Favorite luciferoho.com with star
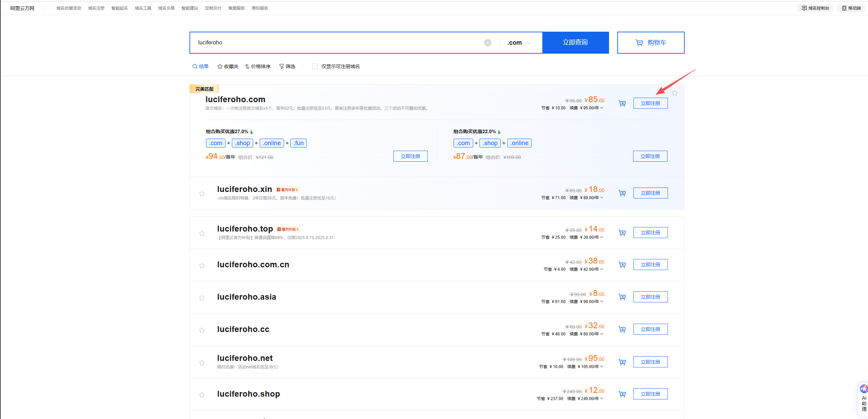The width and height of the screenshot is (868, 419). (674, 93)
